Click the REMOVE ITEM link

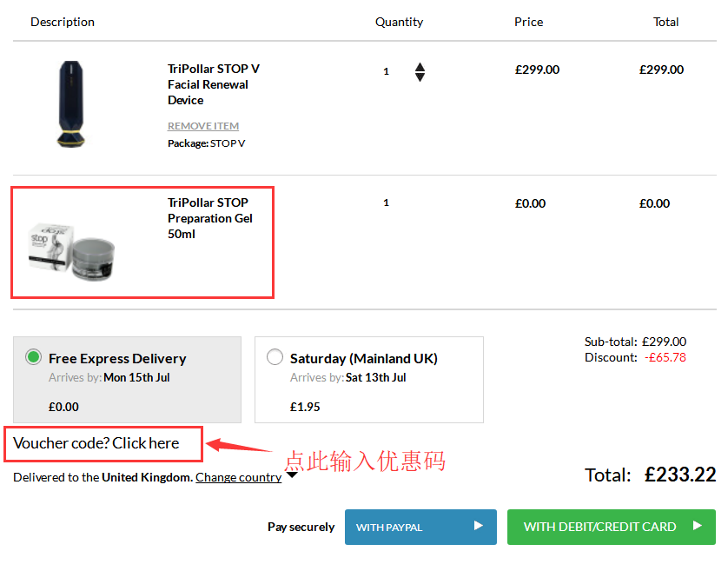point(203,126)
